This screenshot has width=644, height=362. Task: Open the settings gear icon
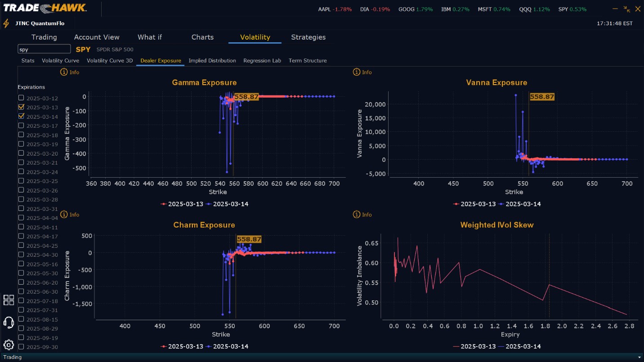click(x=9, y=345)
